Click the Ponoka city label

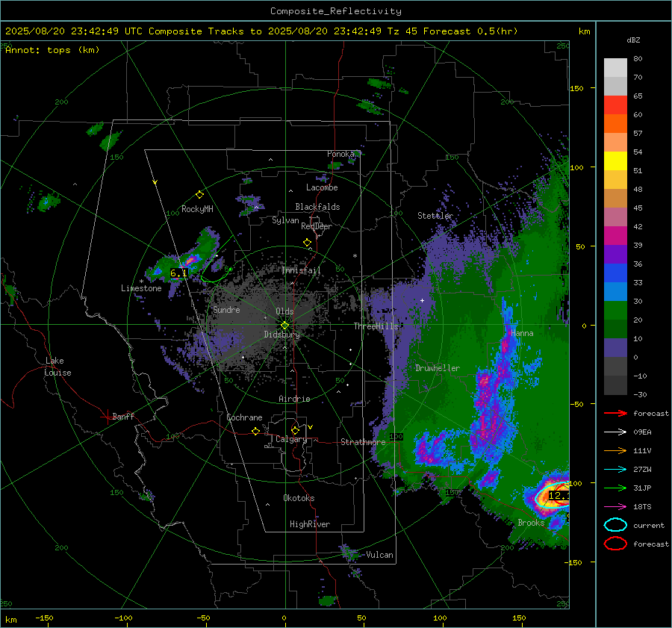click(340, 154)
